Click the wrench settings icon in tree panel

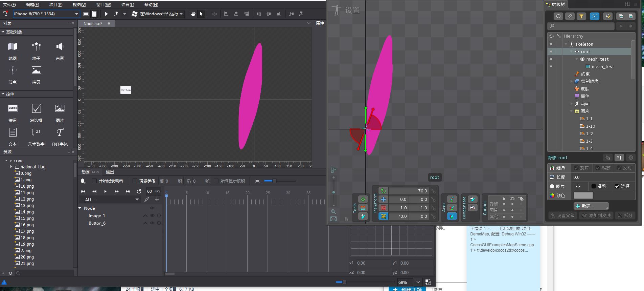[608, 16]
